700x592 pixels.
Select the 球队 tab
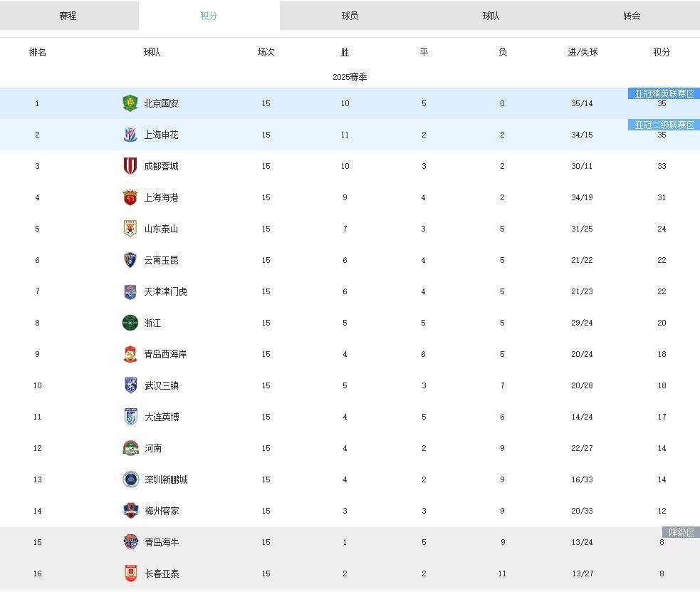tap(491, 16)
